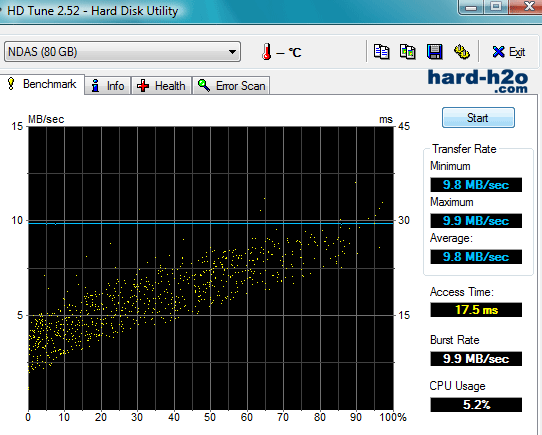Image resolution: width=542 pixels, height=435 pixels.
Task: Click the Exit button label
Action: pos(517,52)
